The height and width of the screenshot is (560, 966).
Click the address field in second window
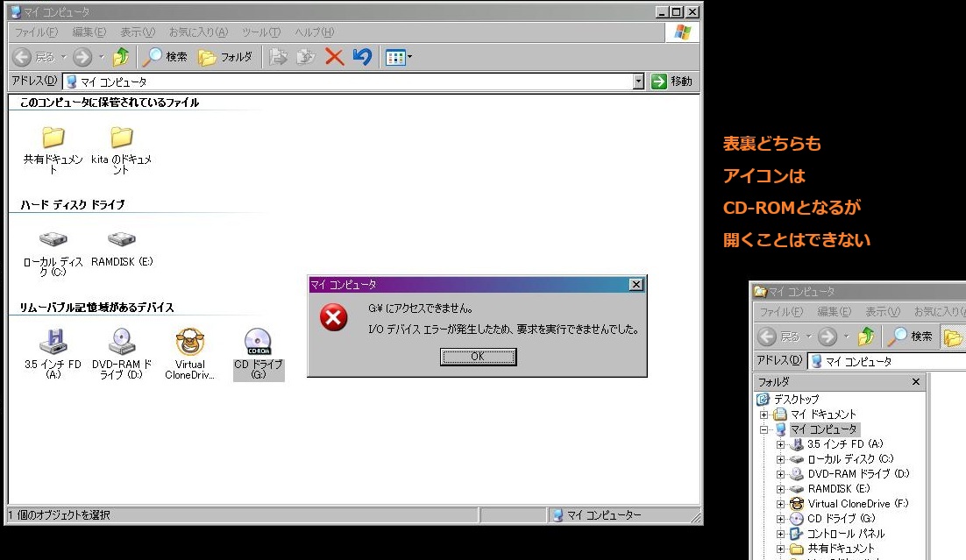pyautogui.click(x=887, y=362)
